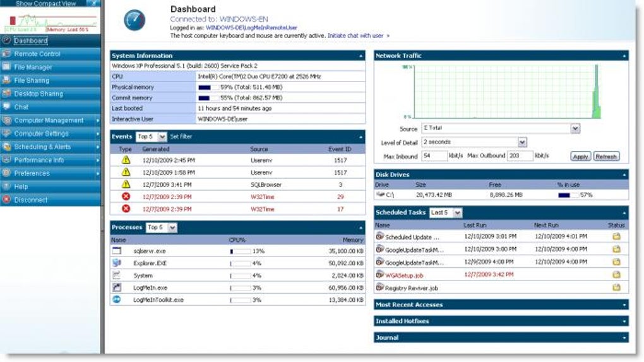644x362 pixels.
Task: Click the Chat sidebar icon
Action: (x=6, y=106)
